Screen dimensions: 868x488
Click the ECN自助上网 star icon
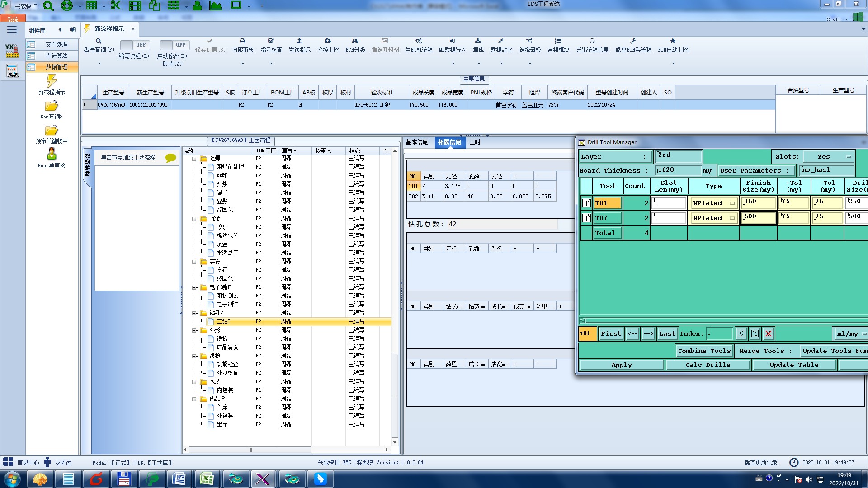(673, 41)
